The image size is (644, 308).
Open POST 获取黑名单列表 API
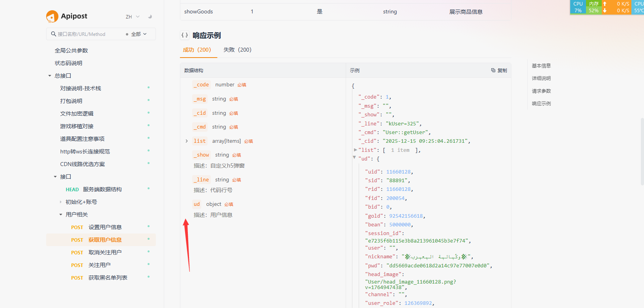tap(99, 278)
